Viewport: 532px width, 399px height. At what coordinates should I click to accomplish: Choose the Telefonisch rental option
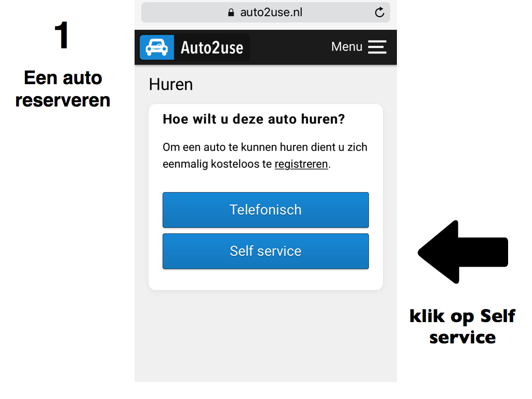coord(265,210)
